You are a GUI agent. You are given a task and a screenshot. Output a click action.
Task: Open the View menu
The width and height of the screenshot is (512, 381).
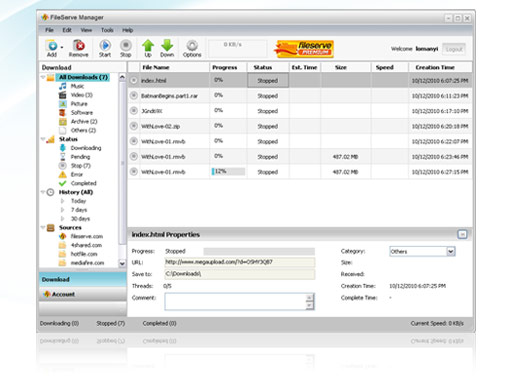(86, 30)
